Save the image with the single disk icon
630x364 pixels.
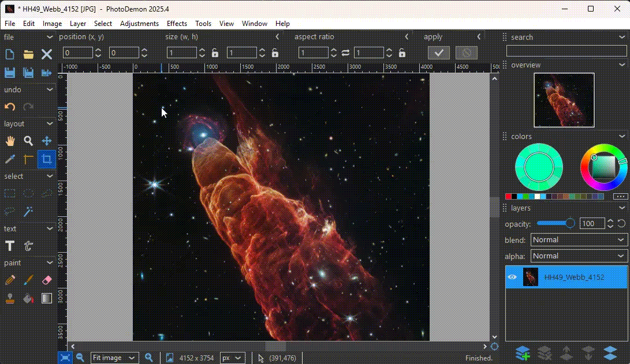coord(10,73)
